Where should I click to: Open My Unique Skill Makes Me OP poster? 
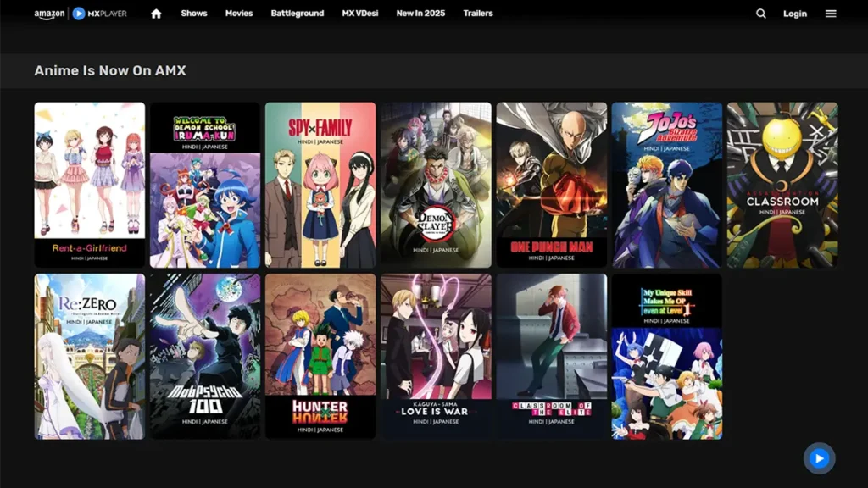click(x=667, y=357)
